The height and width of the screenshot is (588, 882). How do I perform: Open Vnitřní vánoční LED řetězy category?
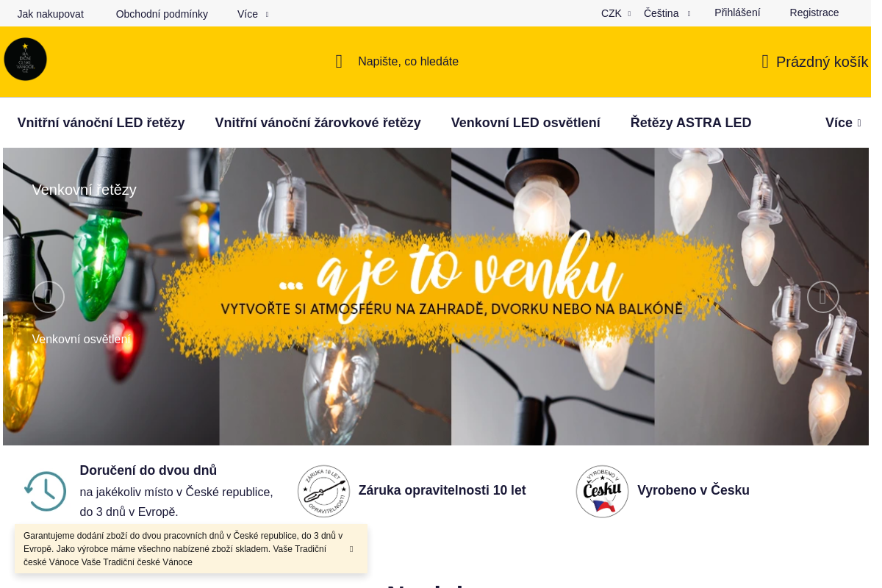click(x=101, y=123)
